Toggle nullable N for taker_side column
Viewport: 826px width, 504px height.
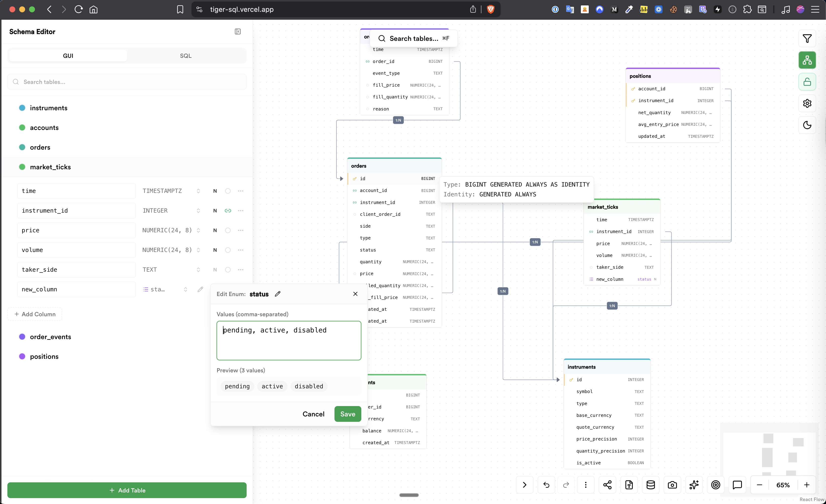click(x=215, y=270)
